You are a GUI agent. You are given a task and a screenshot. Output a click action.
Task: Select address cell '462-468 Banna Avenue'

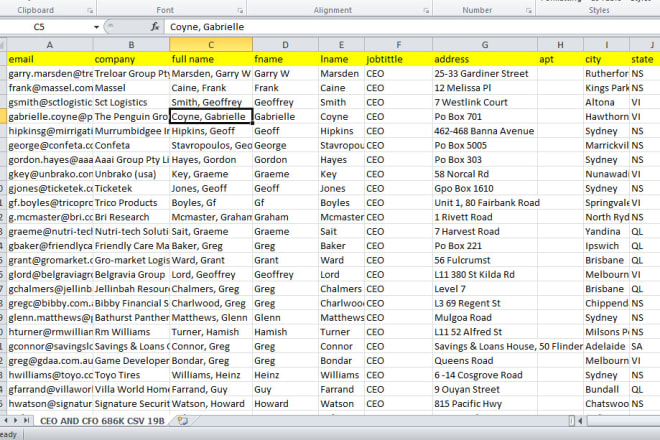485,131
